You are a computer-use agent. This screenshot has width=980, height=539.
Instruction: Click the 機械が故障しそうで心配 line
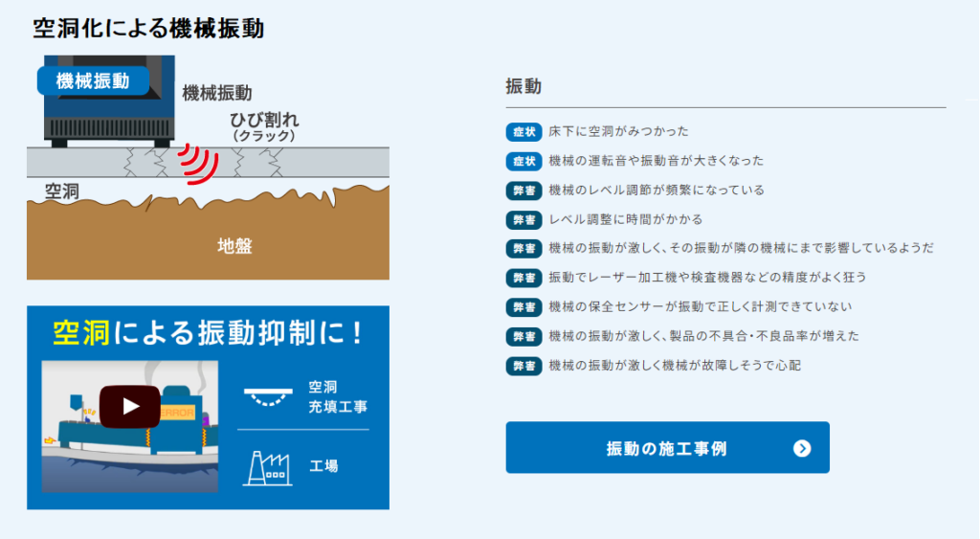674,366
